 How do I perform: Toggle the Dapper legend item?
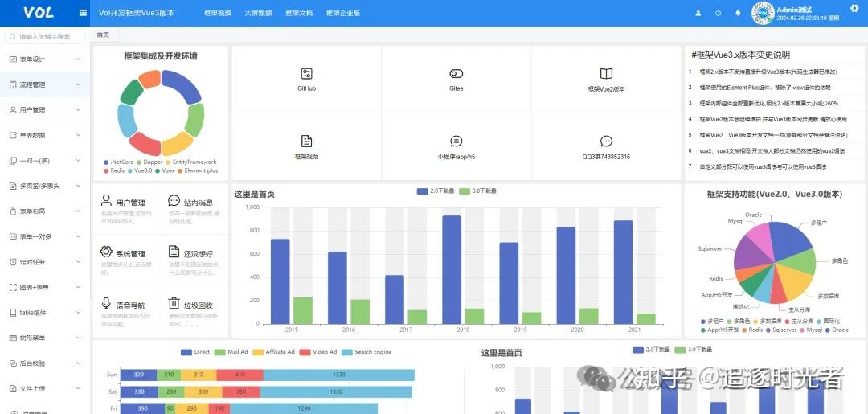coord(149,162)
